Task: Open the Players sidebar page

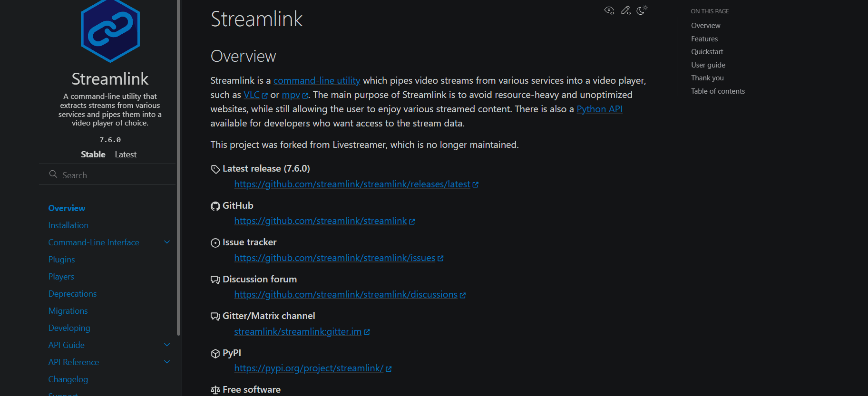Action: (61, 277)
